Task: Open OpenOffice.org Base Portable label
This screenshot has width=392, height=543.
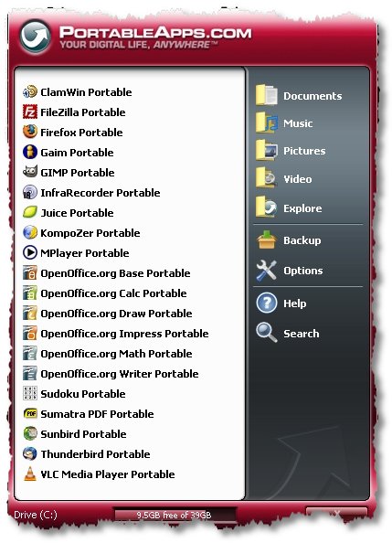Action: [116, 273]
